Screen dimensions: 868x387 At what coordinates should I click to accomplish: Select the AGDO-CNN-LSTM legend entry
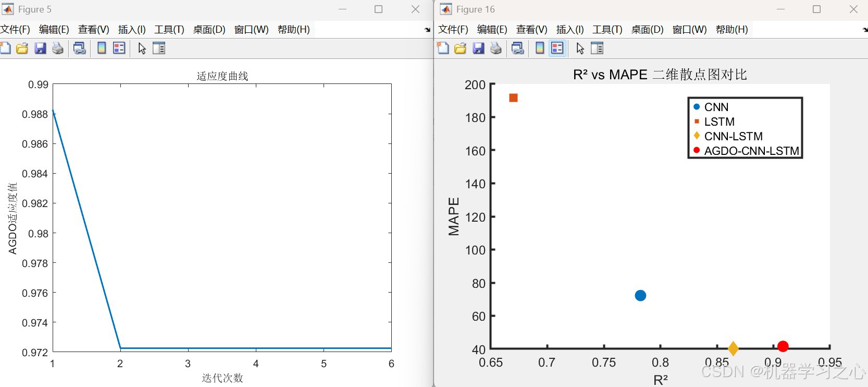(x=746, y=151)
